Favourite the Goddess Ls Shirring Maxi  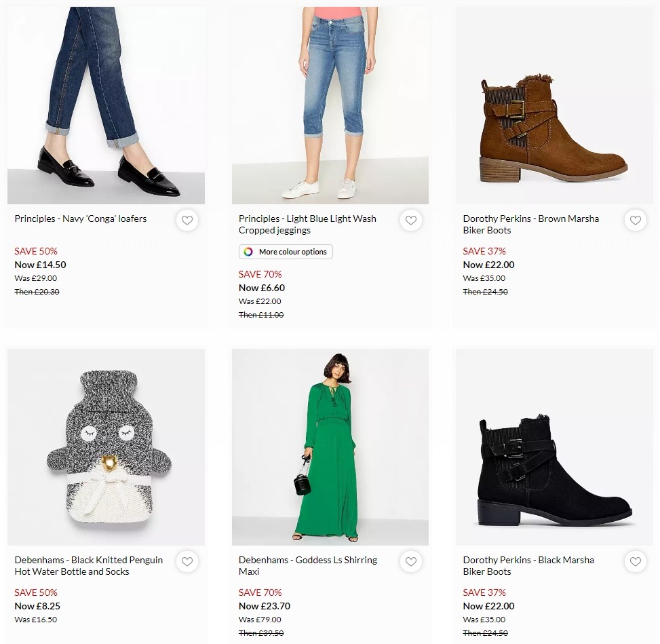tap(411, 561)
